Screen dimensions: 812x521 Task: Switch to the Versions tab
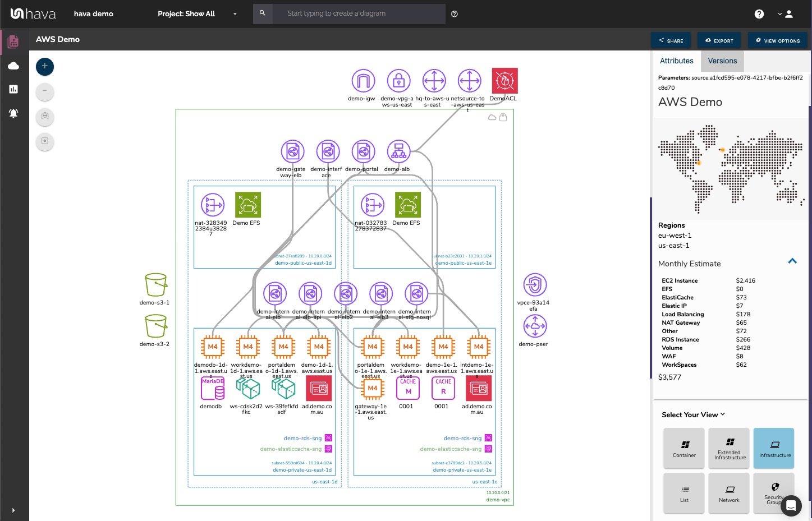tap(722, 61)
